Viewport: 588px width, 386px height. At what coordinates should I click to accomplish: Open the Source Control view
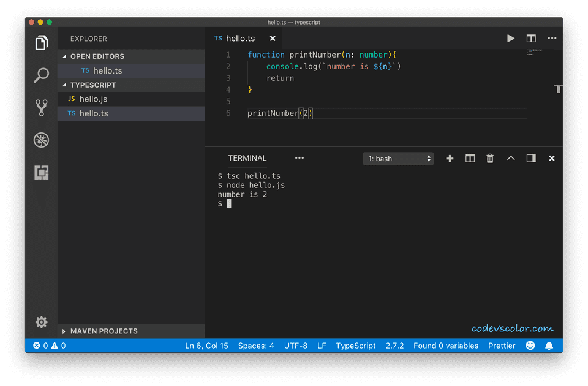pyautogui.click(x=41, y=108)
